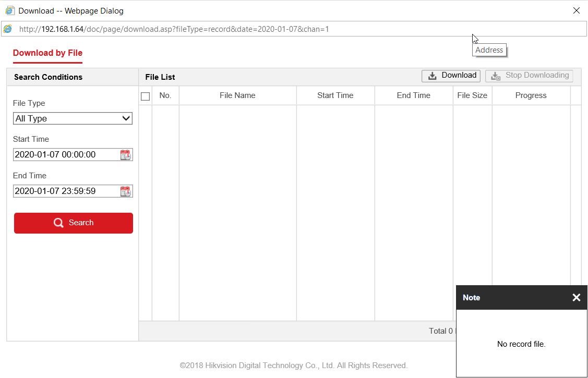Click the File Size column header

pyautogui.click(x=472, y=95)
